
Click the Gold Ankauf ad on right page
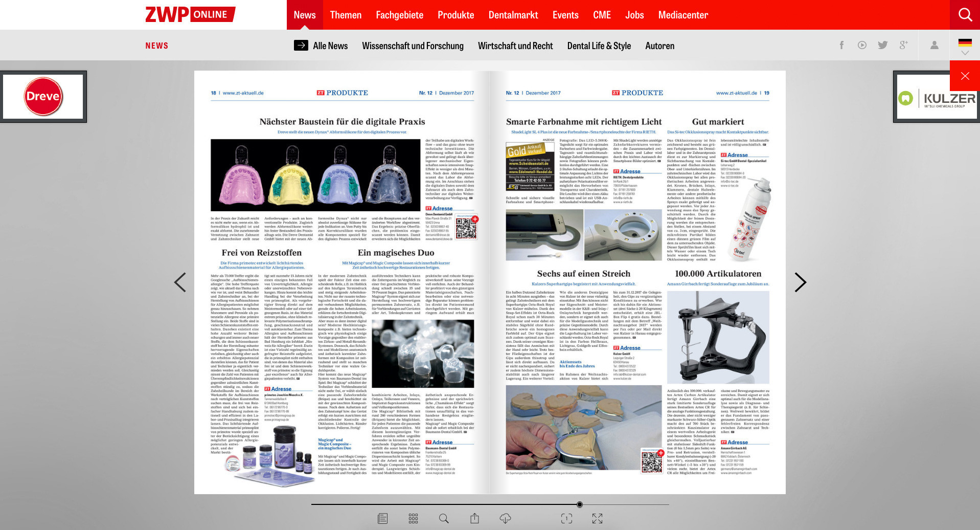[x=530, y=166]
